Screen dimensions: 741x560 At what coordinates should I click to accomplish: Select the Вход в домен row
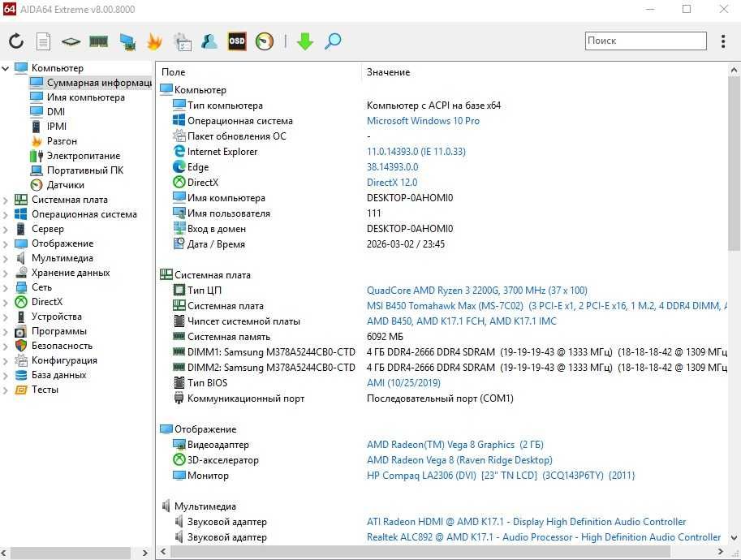tap(442, 229)
